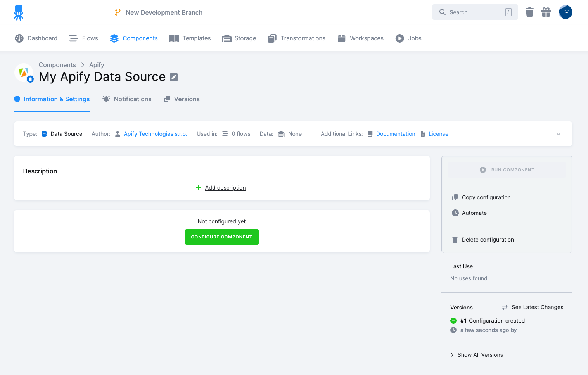Expand the component metadata row chevron

coord(559,134)
